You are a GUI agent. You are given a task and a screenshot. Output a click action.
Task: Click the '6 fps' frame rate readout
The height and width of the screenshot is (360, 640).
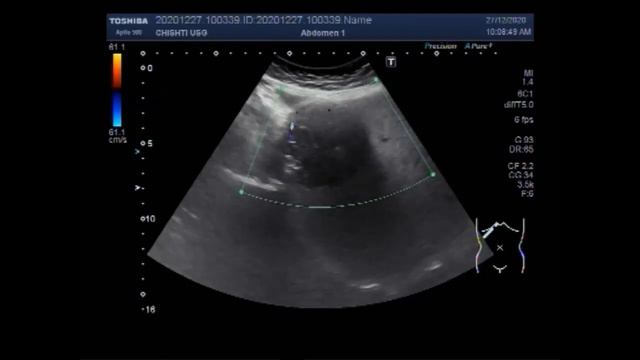click(x=524, y=120)
